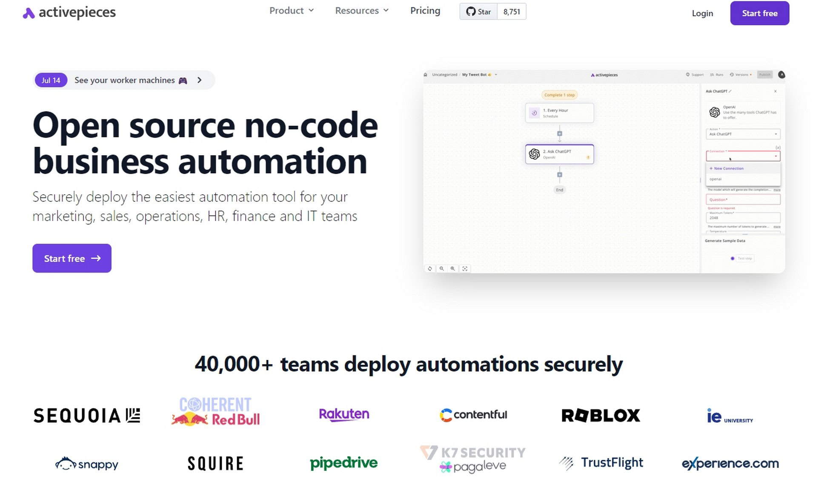Click the Rakuten logo

pos(344,414)
